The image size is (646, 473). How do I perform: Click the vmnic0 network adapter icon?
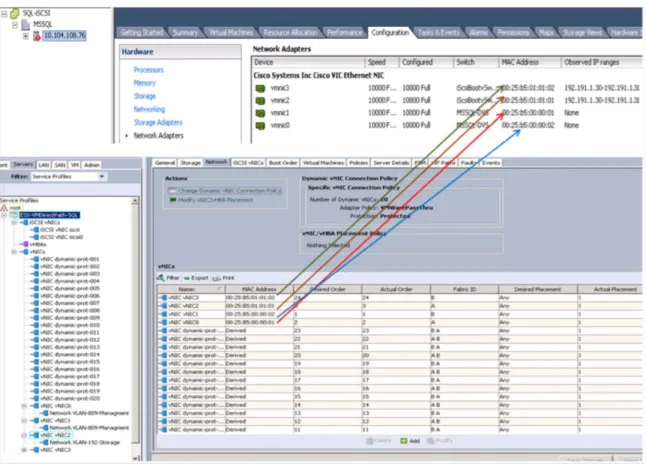260,125
